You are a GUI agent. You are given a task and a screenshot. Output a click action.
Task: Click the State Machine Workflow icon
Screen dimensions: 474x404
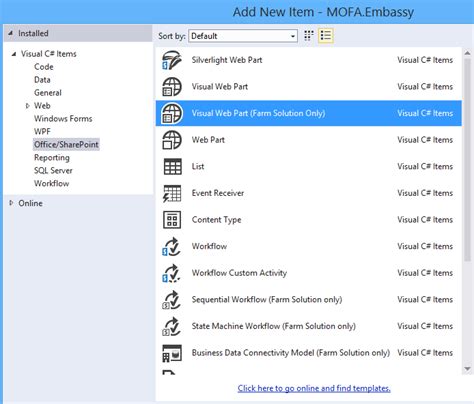pyautogui.click(x=172, y=326)
